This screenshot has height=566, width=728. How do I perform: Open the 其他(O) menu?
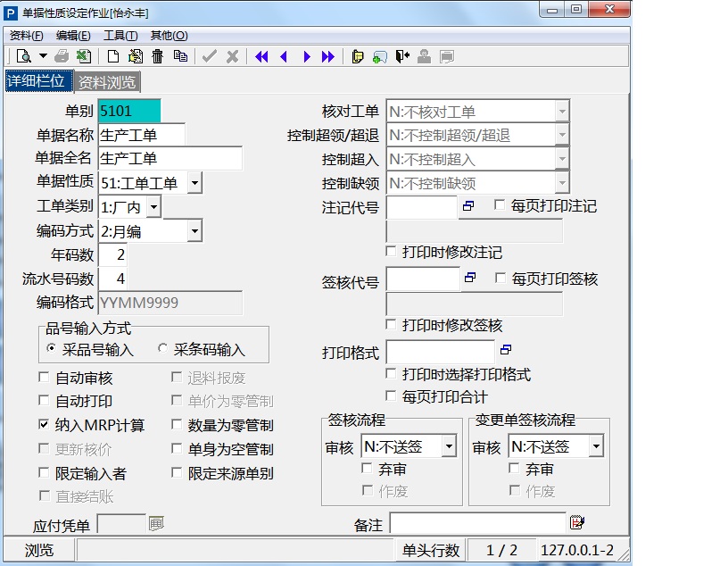pos(169,36)
